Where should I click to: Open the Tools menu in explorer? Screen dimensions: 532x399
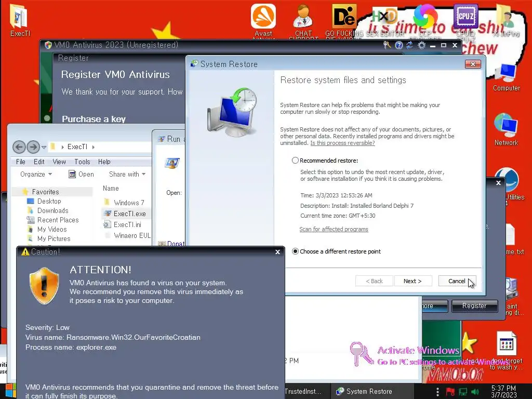click(82, 162)
